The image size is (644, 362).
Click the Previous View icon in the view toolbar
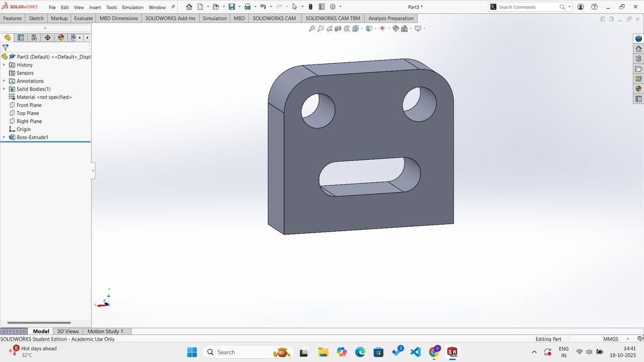coord(330,28)
